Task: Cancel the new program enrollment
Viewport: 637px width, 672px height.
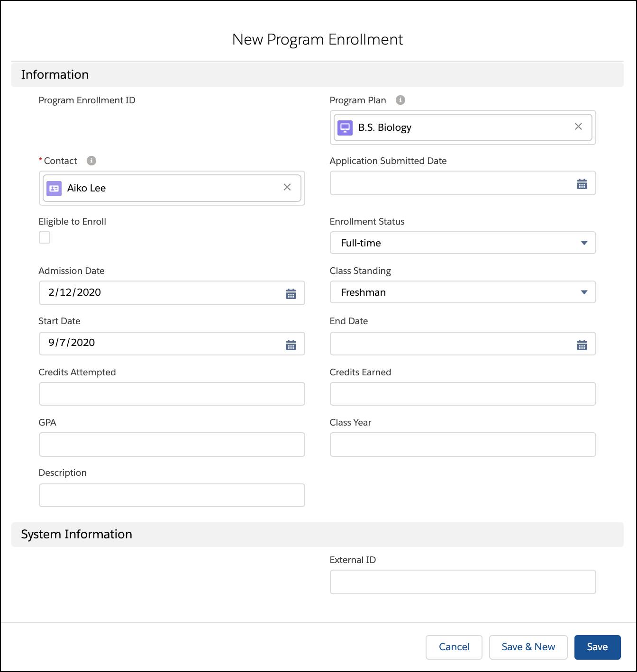Action: 454,647
